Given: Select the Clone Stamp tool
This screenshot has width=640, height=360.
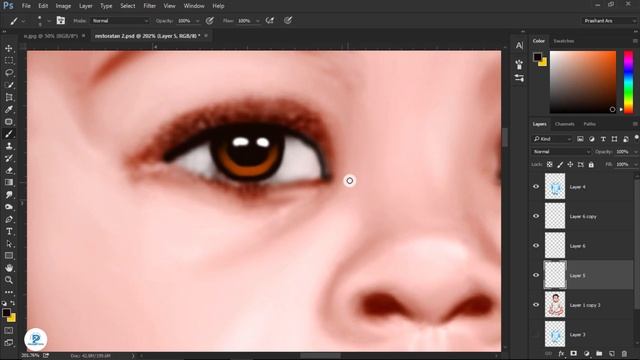Looking at the screenshot, I should (9, 146).
